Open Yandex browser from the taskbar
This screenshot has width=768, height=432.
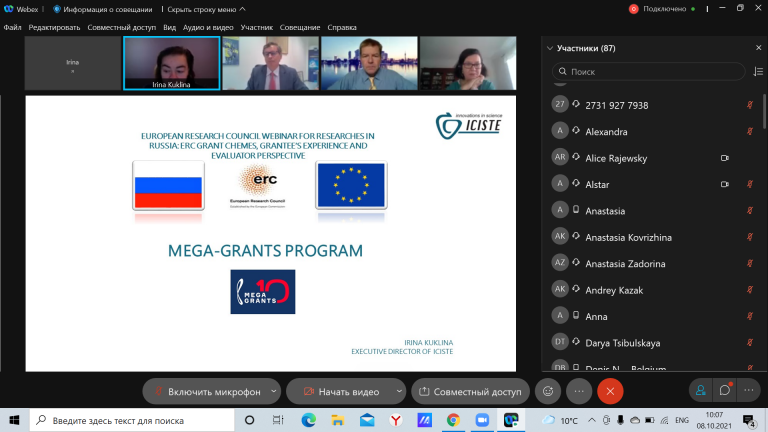pos(396,420)
